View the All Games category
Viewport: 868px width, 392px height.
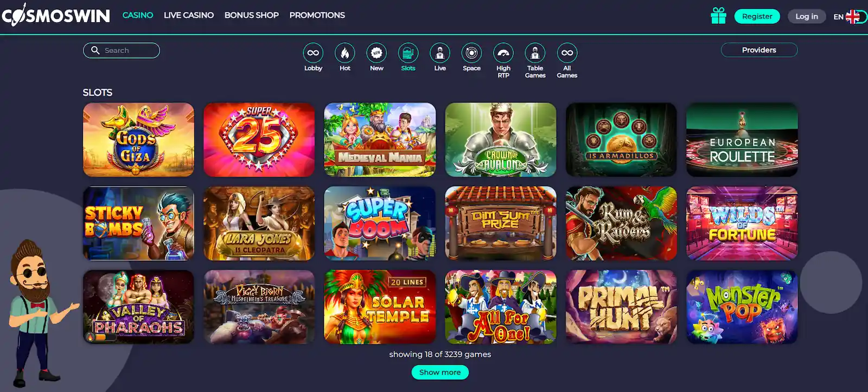pos(567,53)
